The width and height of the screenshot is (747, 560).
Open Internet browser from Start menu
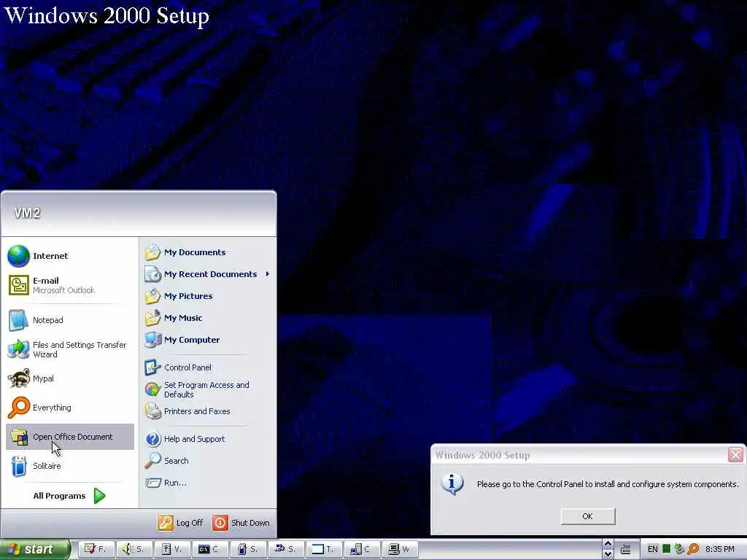tap(70, 256)
